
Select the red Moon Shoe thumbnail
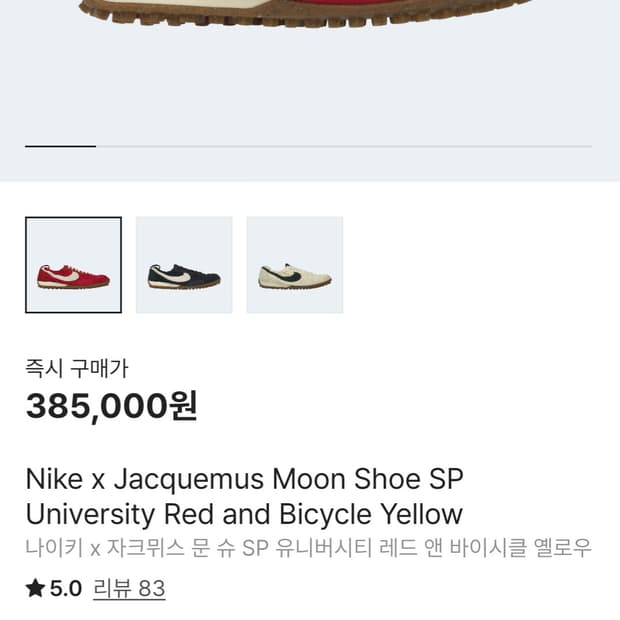pyautogui.click(x=73, y=265)
